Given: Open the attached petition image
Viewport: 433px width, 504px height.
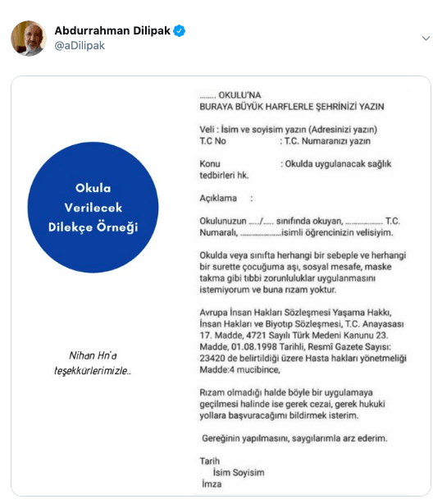Looking at the screenshot, I should [221, 286].
